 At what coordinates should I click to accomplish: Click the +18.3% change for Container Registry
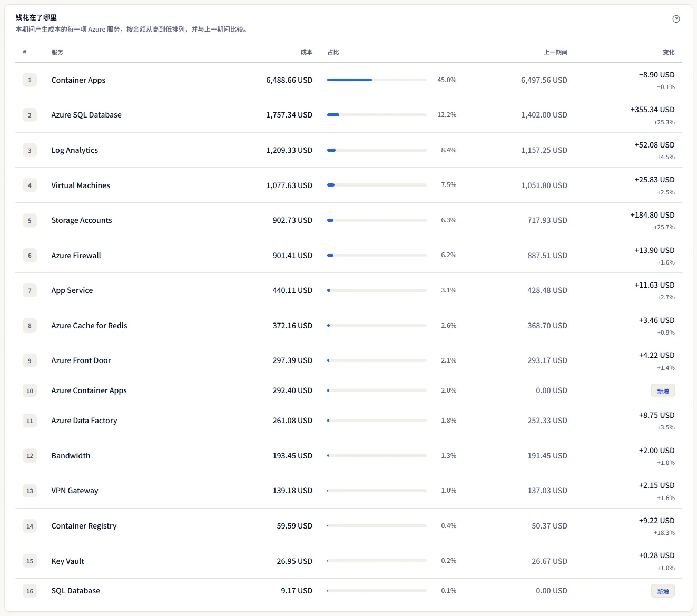click(x=664, y=533)
